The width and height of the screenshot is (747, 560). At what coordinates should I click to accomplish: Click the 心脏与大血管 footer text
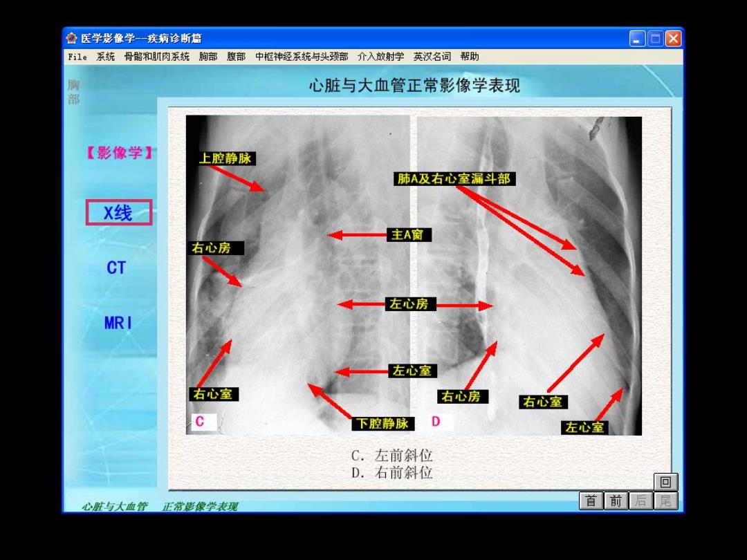114,506
